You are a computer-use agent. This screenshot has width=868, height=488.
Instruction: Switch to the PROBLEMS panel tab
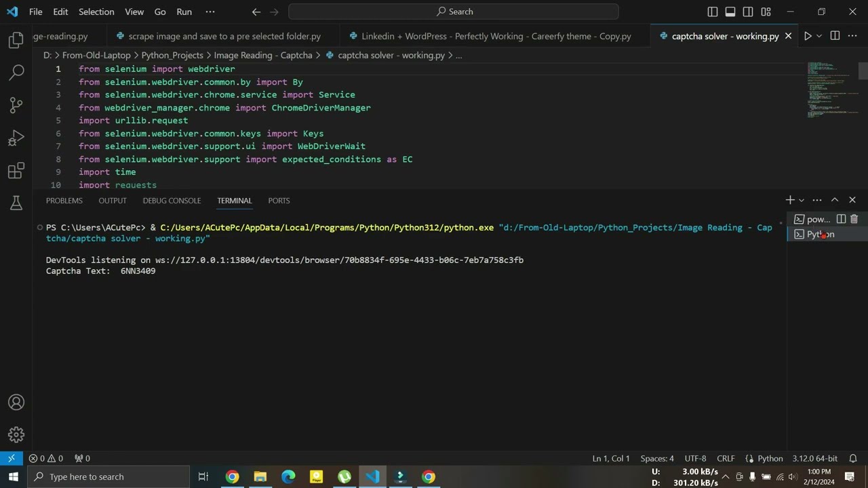pos(64,201)
